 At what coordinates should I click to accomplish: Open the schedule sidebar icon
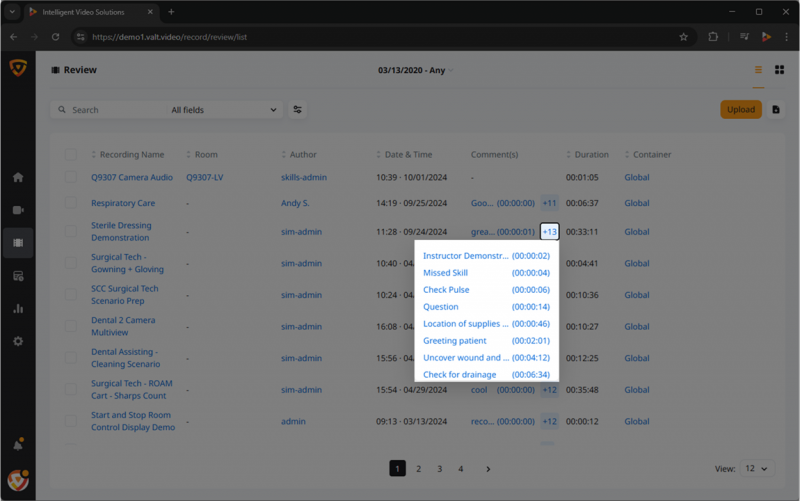18,276
